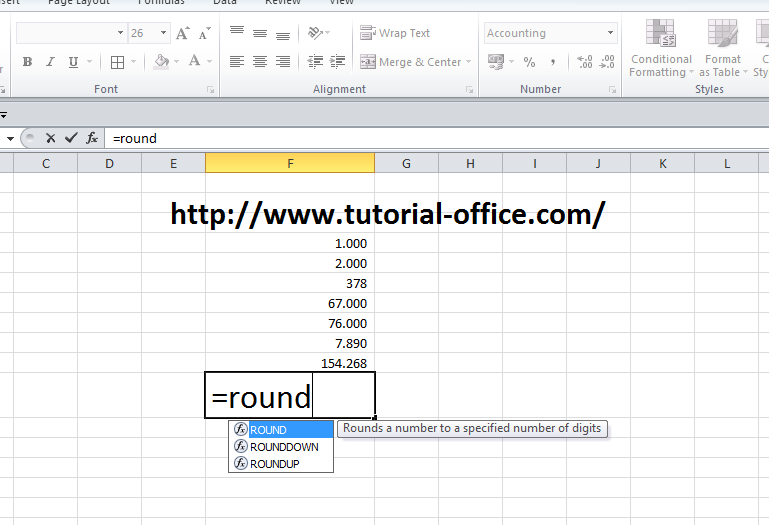Top align cell content

point(237,33)
